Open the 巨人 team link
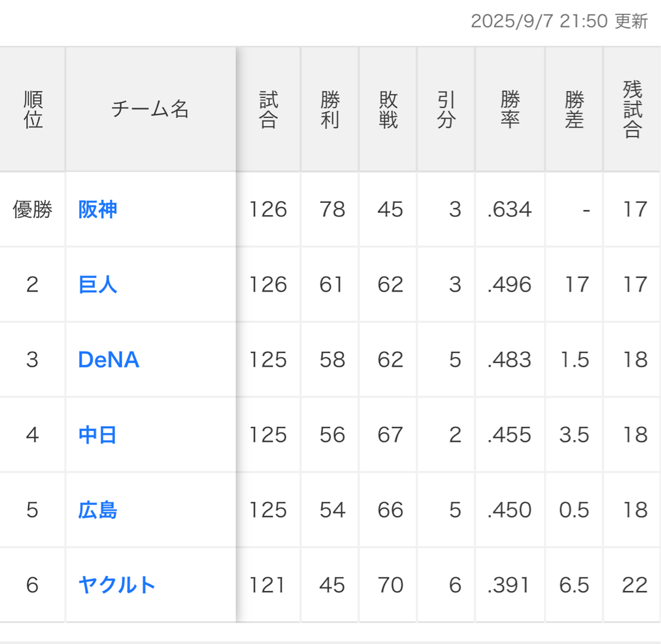 pos(98,285)
